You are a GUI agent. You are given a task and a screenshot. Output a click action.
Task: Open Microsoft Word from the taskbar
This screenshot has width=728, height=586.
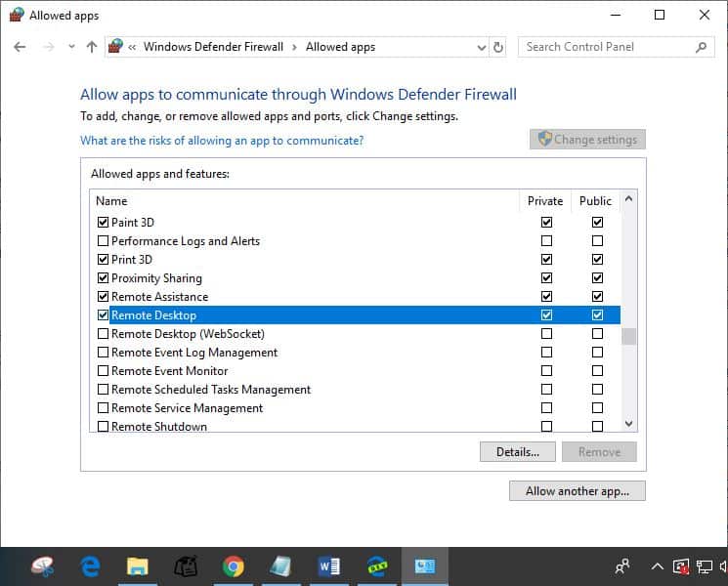(328, 565)
